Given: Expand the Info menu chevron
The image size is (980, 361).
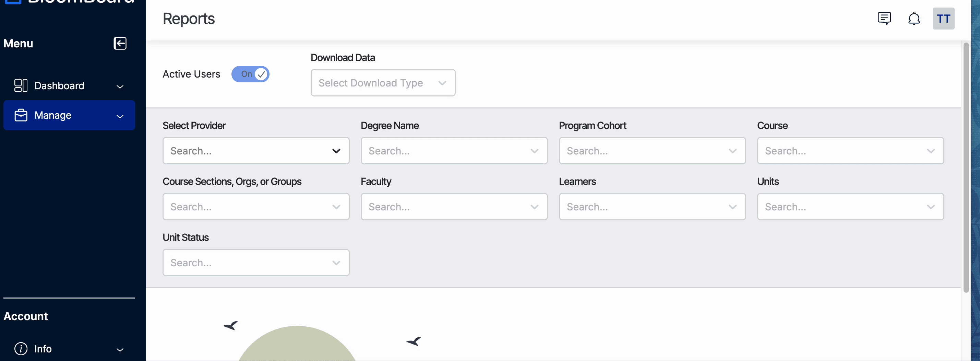Looking at the screenshot, I should pyautogui.click(x=120, y=350).
